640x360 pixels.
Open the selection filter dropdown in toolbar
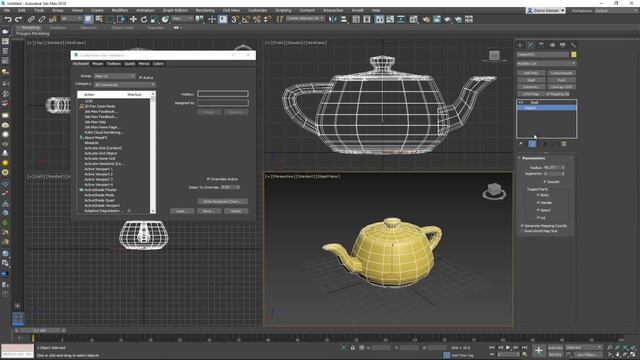pos(71,19)
